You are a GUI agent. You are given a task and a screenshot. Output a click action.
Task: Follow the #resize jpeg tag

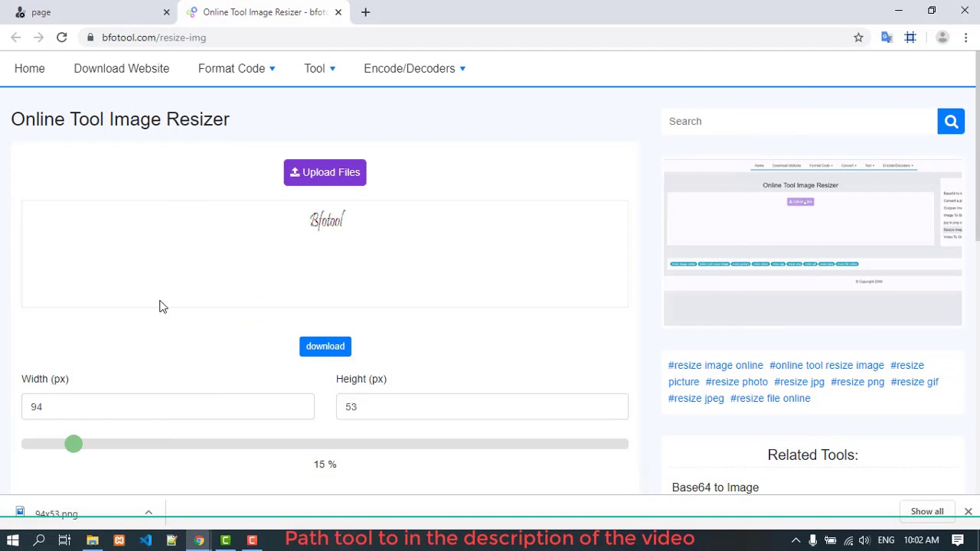click(x=695, y=398)
